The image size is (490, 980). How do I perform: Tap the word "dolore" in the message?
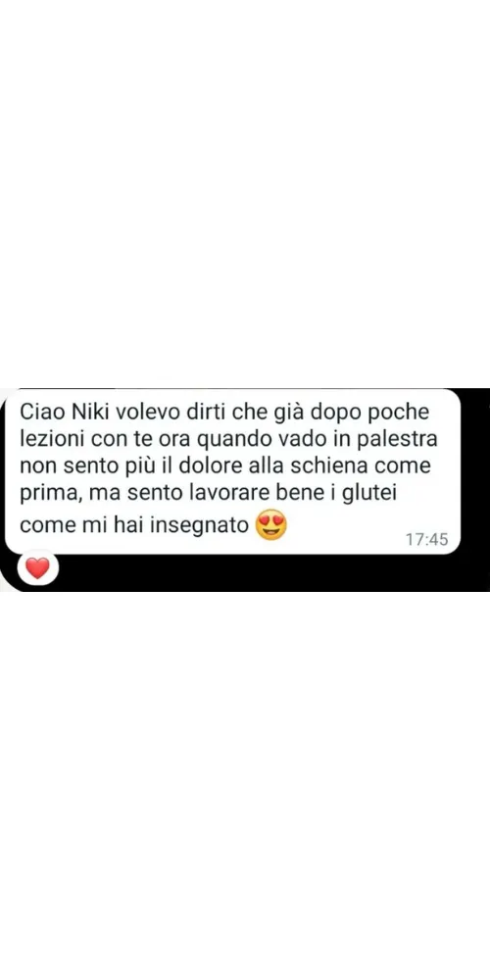pos(218,466)
